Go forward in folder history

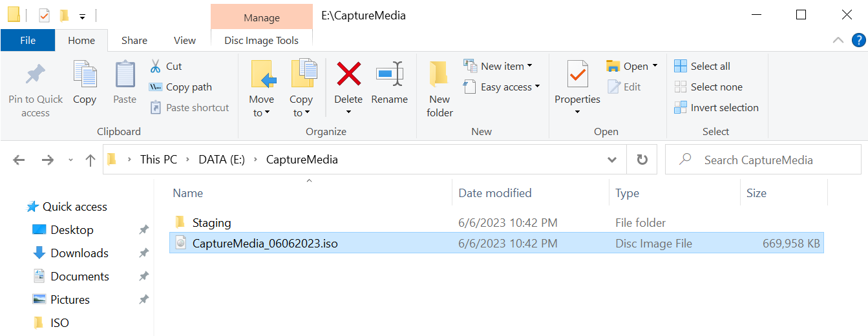(x=47, y=160)
